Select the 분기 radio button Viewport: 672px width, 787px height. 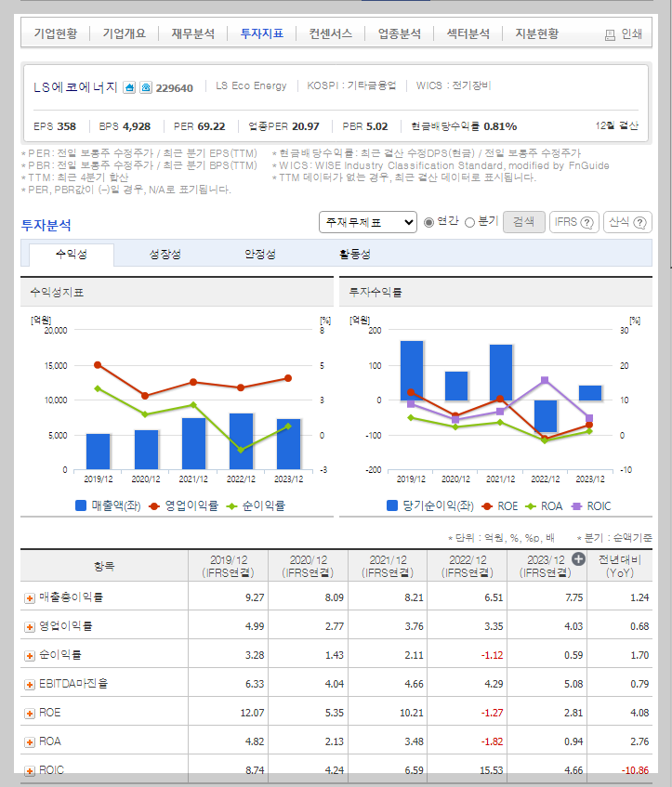469,222
